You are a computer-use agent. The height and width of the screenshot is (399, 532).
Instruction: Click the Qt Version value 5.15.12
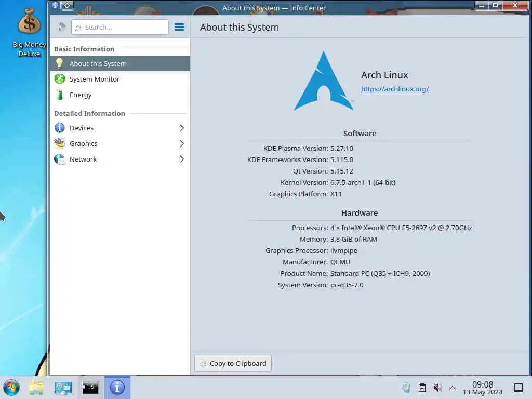click(342, 171)
